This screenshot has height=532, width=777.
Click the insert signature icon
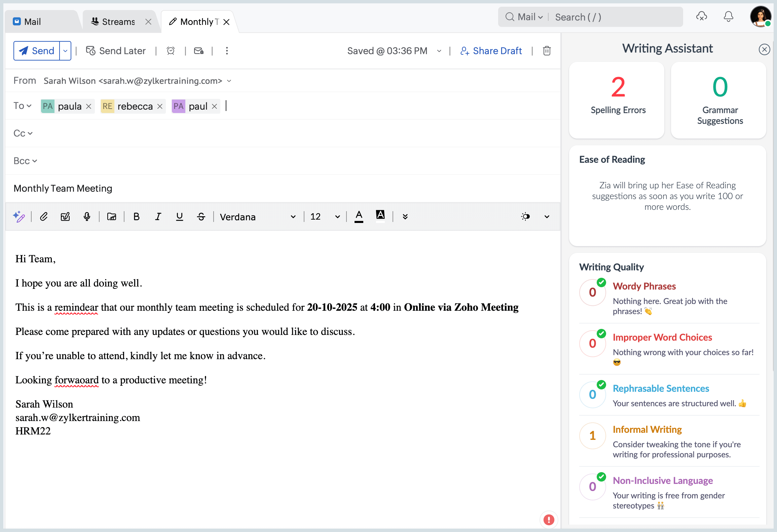click(x=65, y=217)
